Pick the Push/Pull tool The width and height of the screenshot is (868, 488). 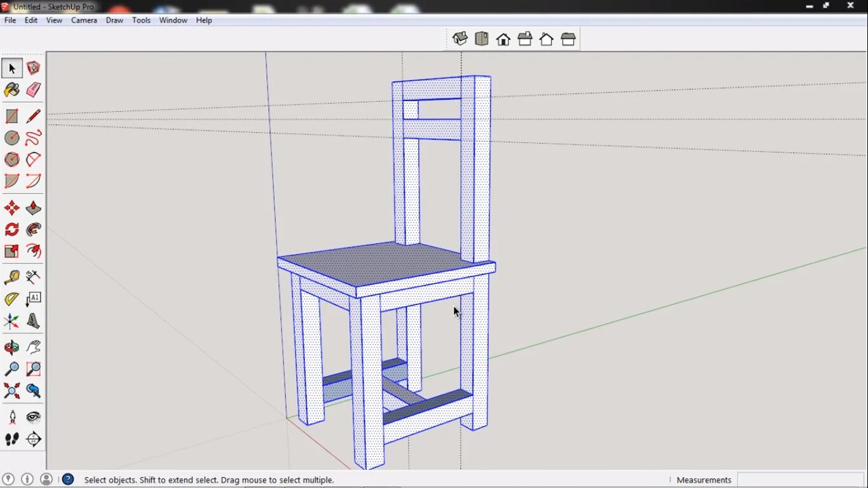34,208
